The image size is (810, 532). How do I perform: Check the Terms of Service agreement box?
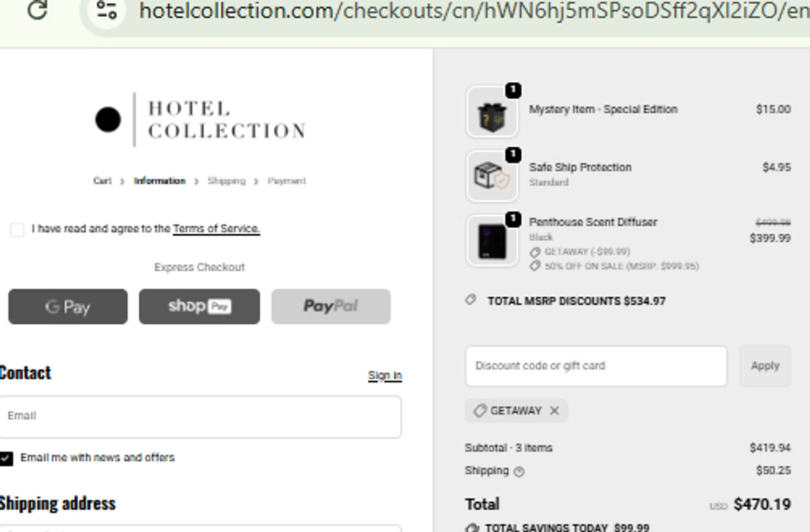17,229
